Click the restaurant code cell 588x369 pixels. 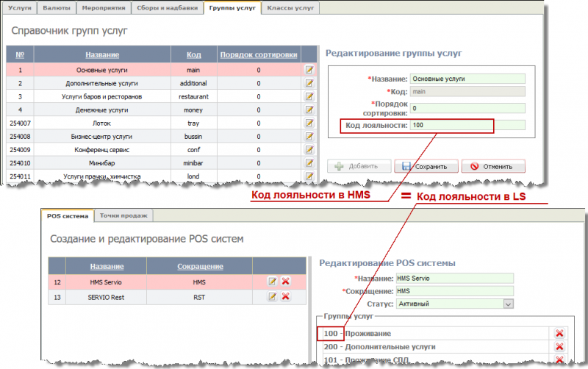(193, 97)
